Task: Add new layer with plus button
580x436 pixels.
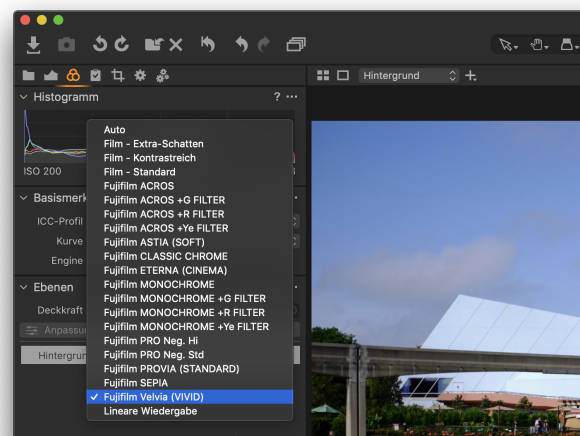Action: pos(471,76)
